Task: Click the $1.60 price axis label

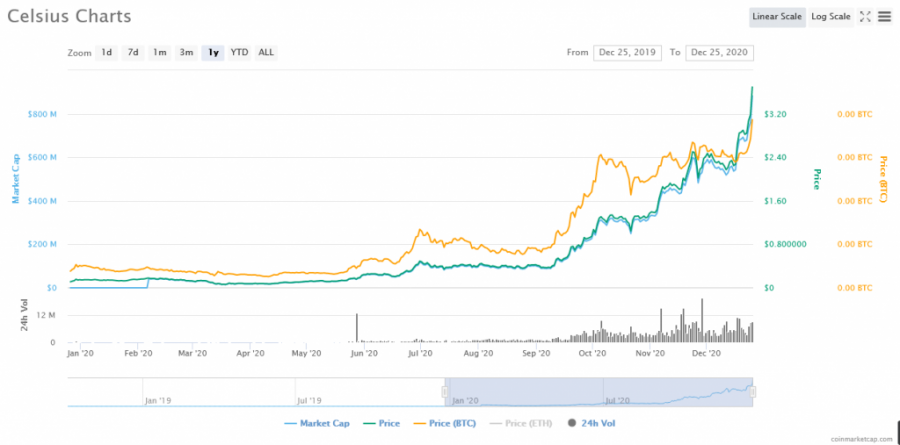Action: [773, 201]
